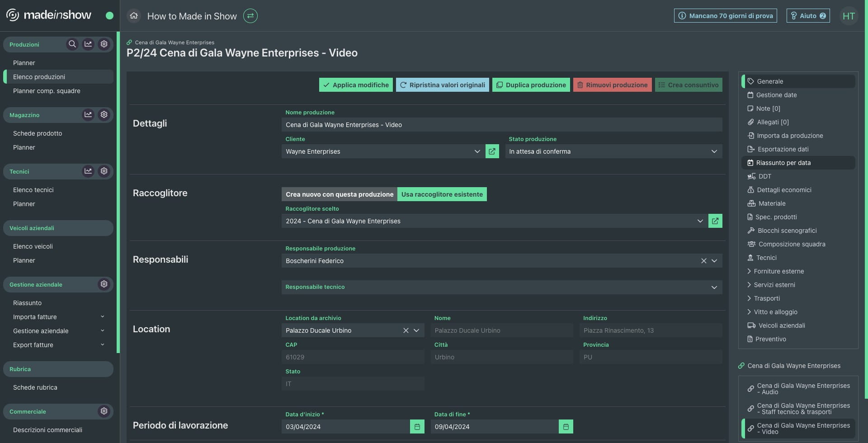
Task: Click Rimuovi produzione button
Action: click(613, 85)
